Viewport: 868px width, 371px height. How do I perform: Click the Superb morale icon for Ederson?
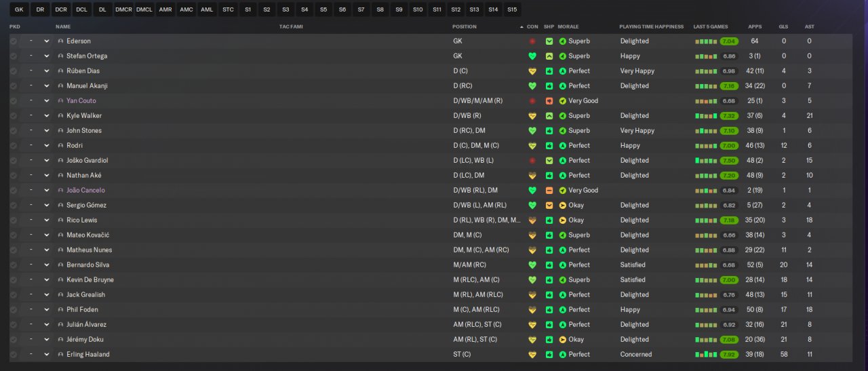563,41
